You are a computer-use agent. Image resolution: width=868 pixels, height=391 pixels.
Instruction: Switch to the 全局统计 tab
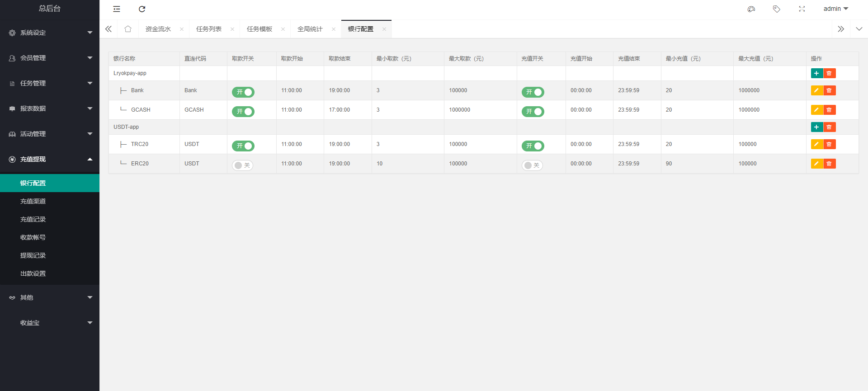310,29
